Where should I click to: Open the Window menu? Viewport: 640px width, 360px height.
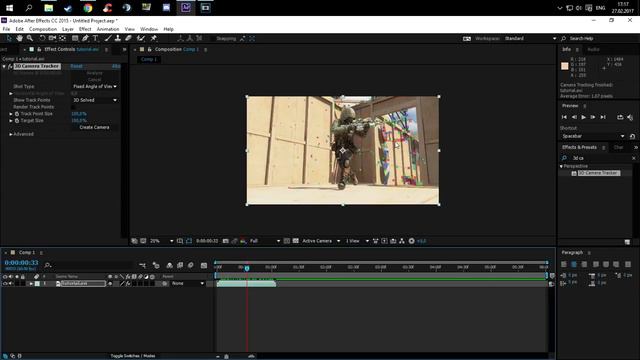click(149, 29)
